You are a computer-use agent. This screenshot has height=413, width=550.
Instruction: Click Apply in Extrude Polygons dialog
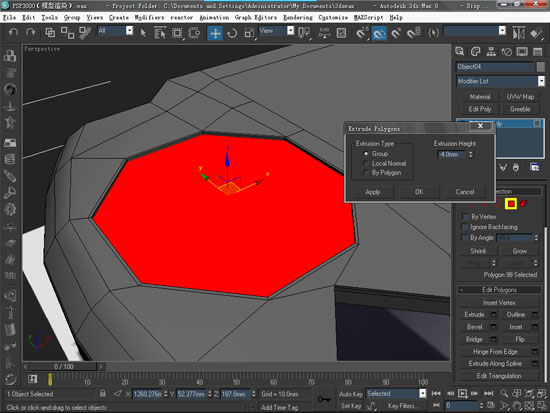(x=373, y=192)
